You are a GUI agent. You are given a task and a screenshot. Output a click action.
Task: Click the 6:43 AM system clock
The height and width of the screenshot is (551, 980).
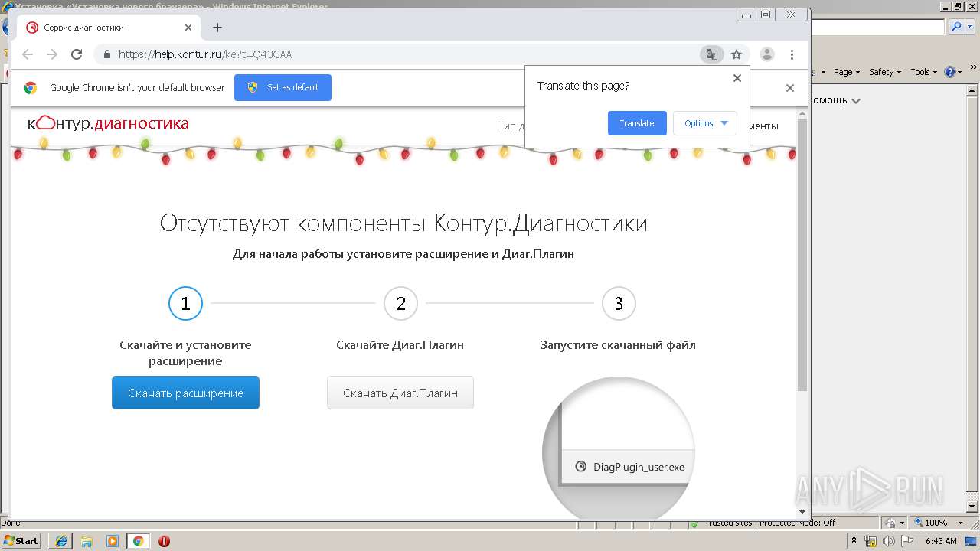click(x=941, y=541)
